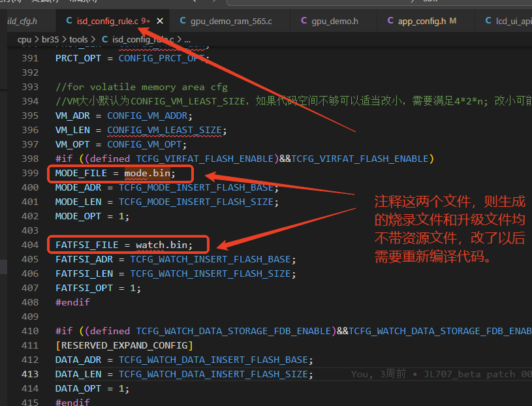Click TCFG_MODE_INSERT_FLASH_BASE identifier
Screen dimensions: 532x406
coord(196,187)
